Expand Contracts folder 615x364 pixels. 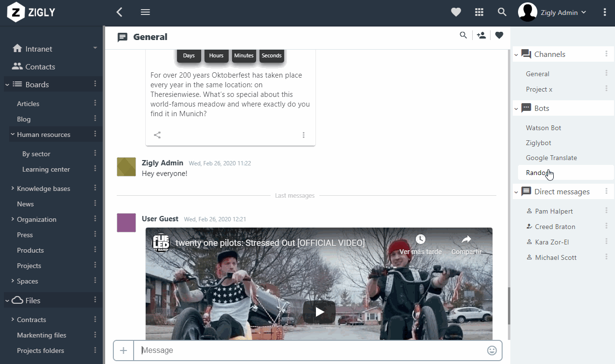click(x=12, y=319)
